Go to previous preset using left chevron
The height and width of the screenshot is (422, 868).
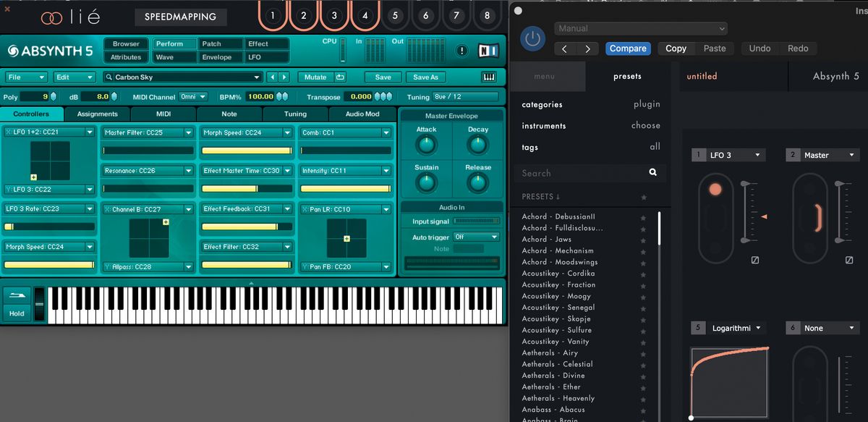(x=565, y=48)
